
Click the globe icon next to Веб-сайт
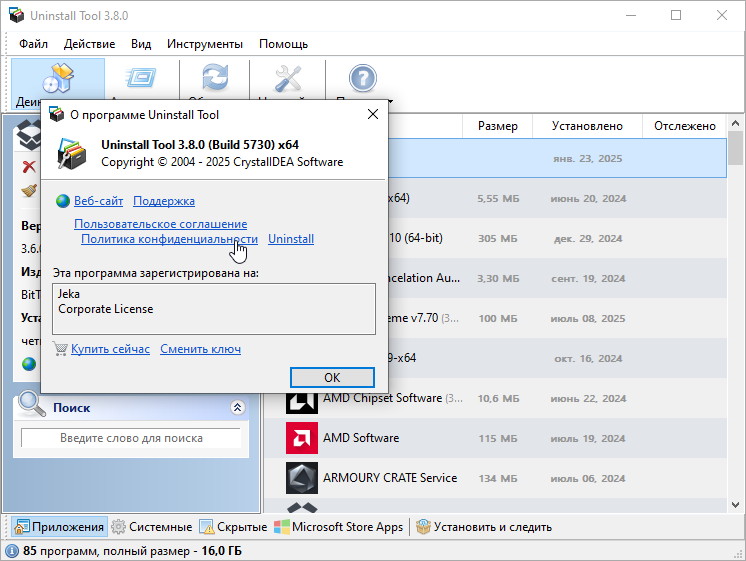tap(63, 201)
